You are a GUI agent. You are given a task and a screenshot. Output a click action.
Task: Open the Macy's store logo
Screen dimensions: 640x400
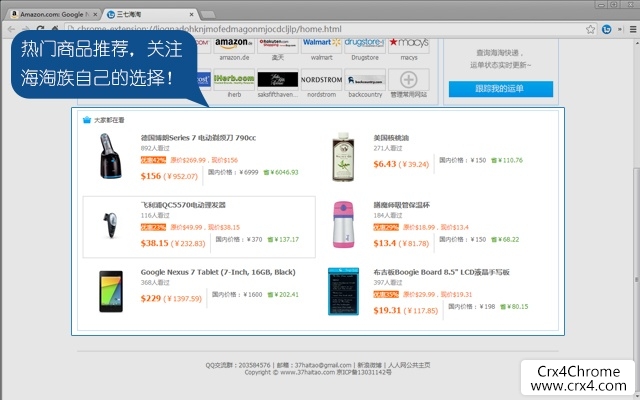(x=409, y=44)
